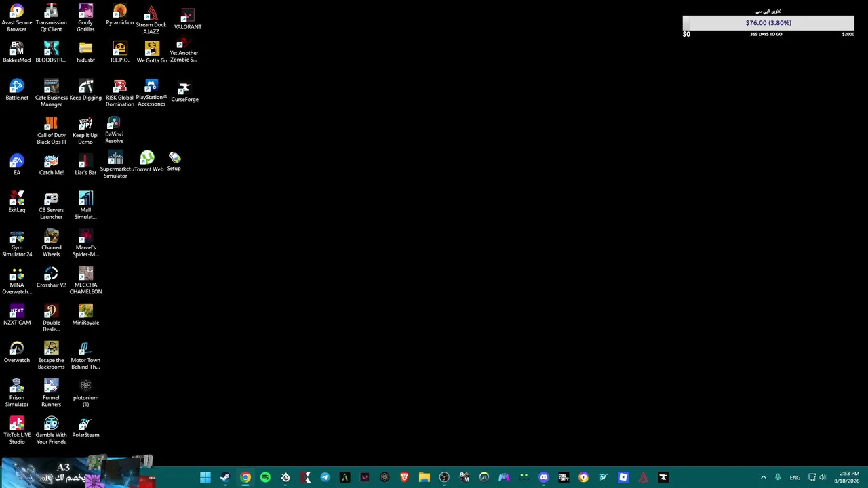Select the Setup desktop icon

coord(174,161)
